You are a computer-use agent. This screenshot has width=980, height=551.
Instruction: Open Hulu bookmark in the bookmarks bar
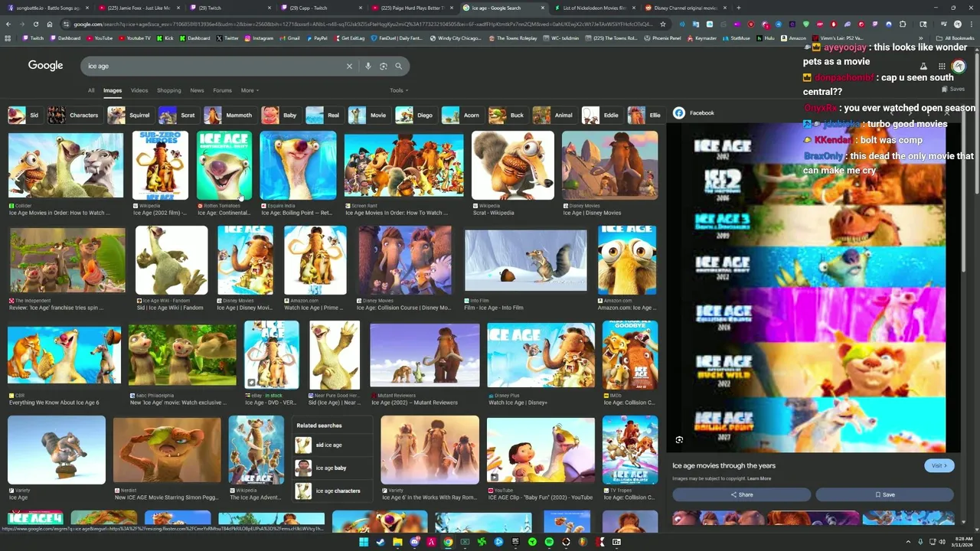(765, 37)
